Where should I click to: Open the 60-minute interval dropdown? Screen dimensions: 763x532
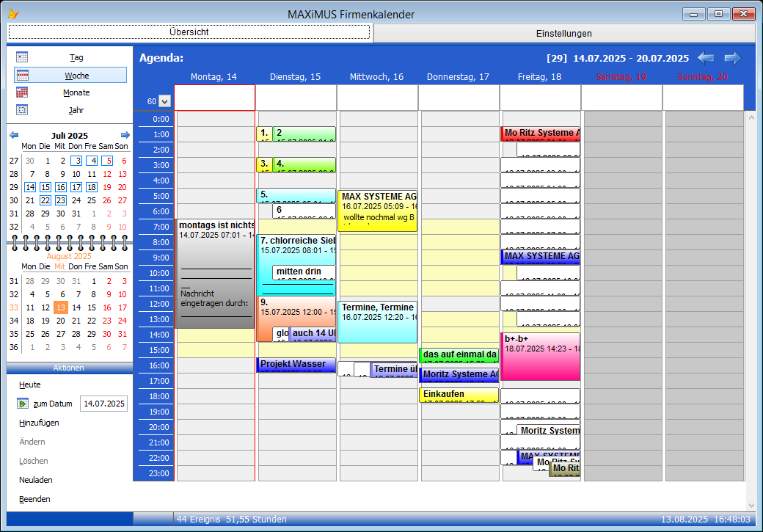tap(164, 101)
